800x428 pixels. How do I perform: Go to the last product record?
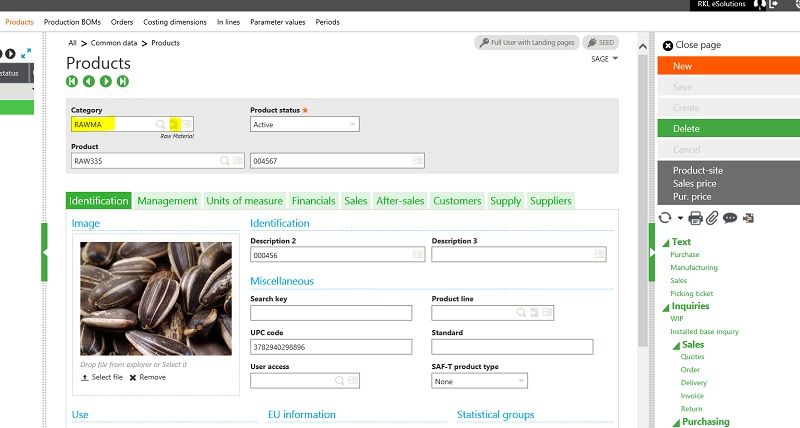pyautogui.click(x=123, y=81)
